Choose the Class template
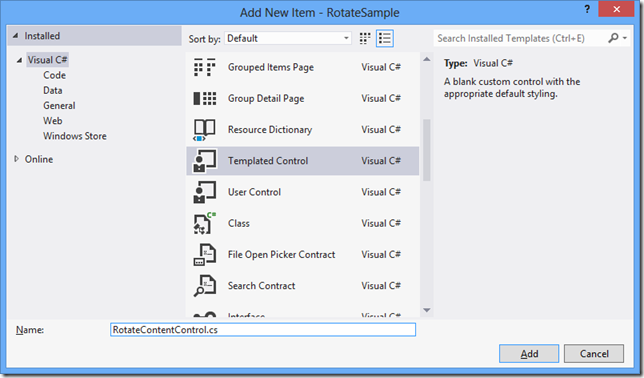644x378 pixels. coord(303,224)
